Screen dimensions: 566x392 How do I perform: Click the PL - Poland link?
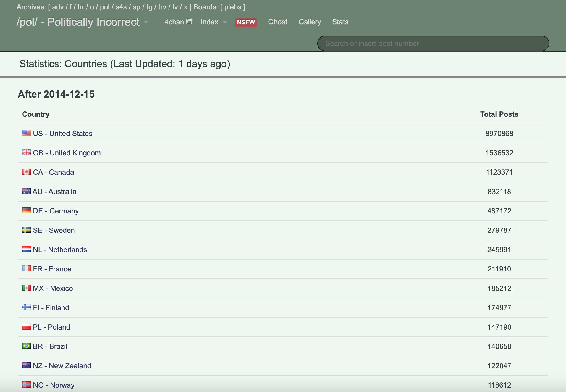pos(51,327)
